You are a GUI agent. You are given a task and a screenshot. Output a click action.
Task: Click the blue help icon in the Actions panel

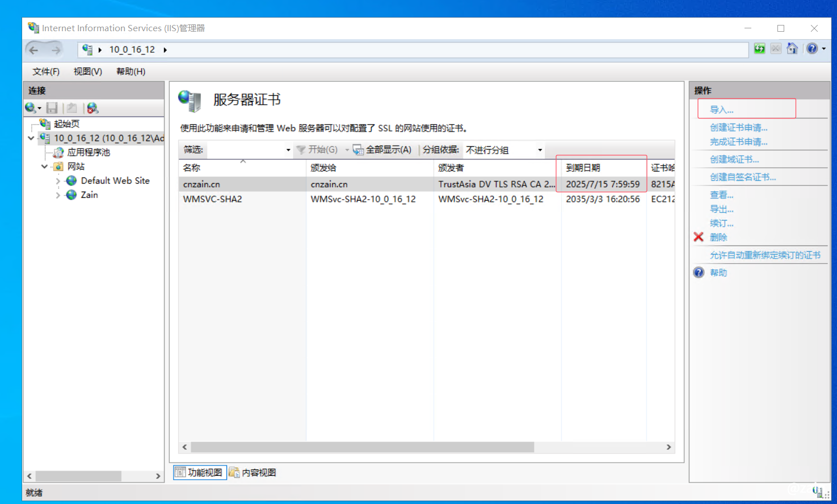tap(699, 273)
